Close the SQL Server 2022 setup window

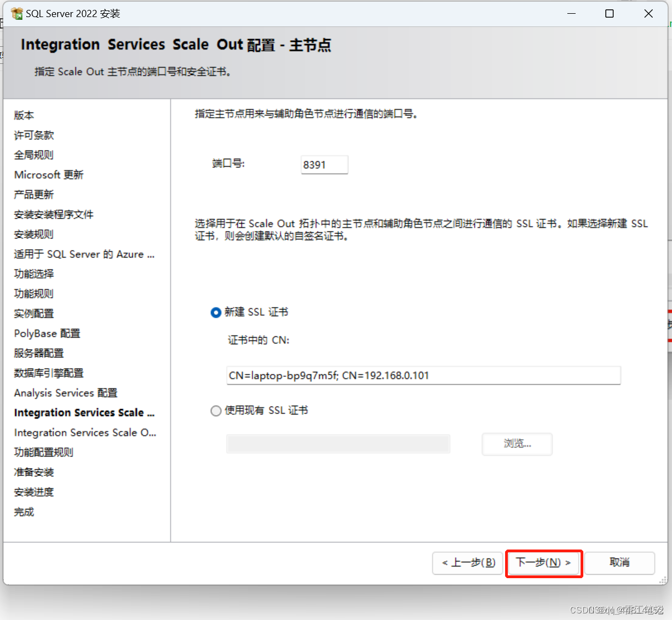point(648,13)
